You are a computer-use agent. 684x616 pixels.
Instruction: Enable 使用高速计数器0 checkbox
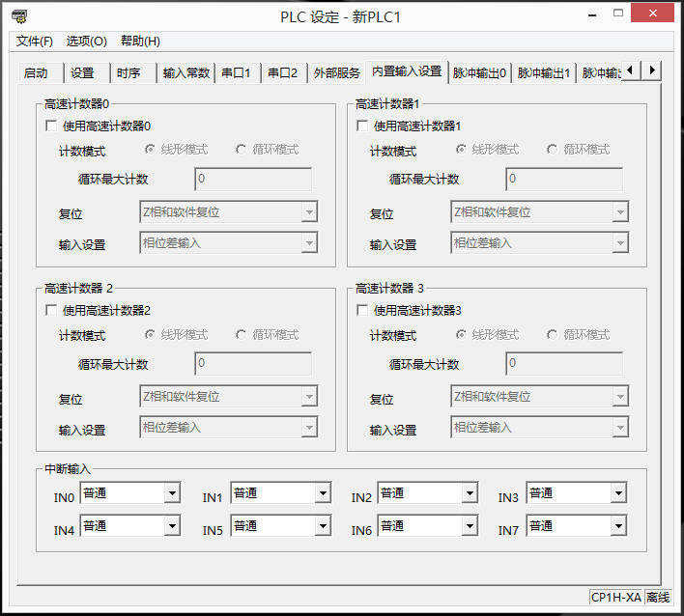[x=52, y=126]
